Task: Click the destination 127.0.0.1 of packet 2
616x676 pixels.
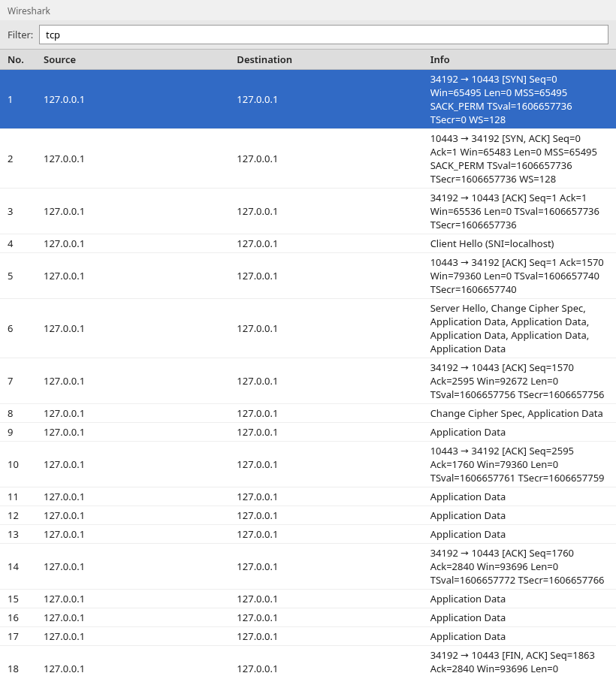Action: coord(257,158)
